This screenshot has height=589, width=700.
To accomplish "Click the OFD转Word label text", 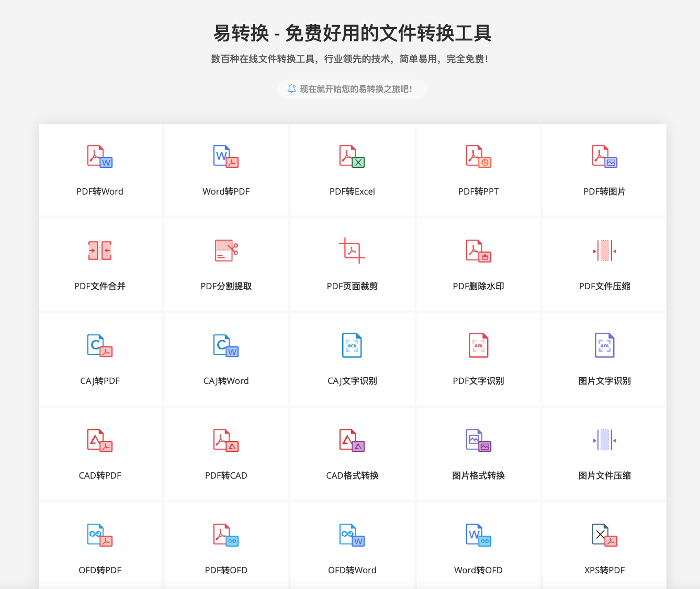I will coord(352,570).
